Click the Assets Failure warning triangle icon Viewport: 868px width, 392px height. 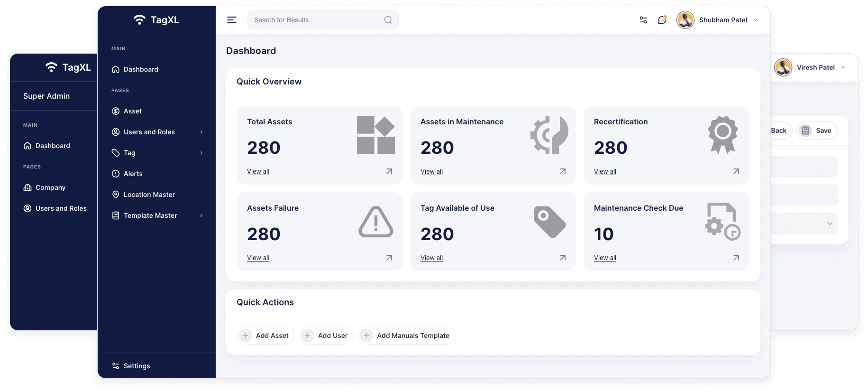tap(376, 222)
